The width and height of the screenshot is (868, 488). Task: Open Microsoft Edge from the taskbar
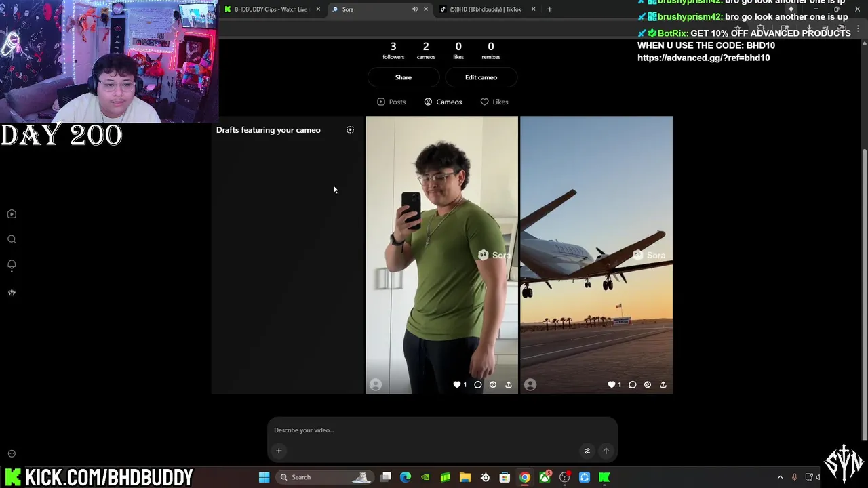click(406, 477)
